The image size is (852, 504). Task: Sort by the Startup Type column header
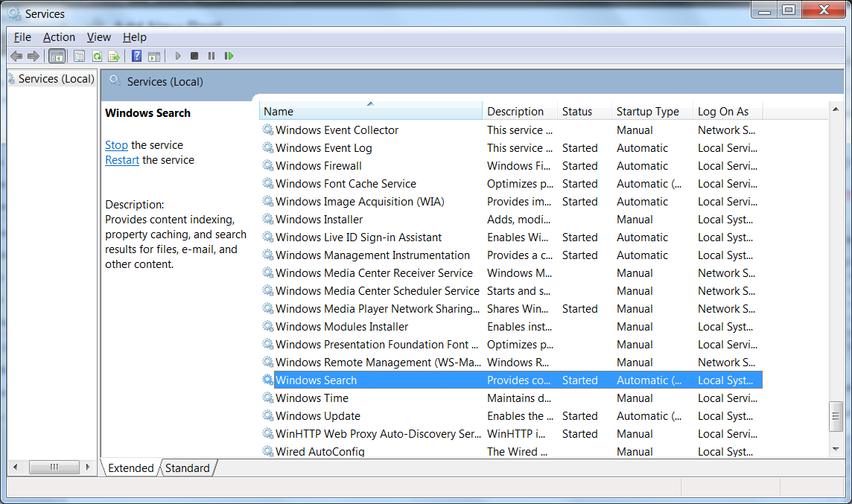652,112
